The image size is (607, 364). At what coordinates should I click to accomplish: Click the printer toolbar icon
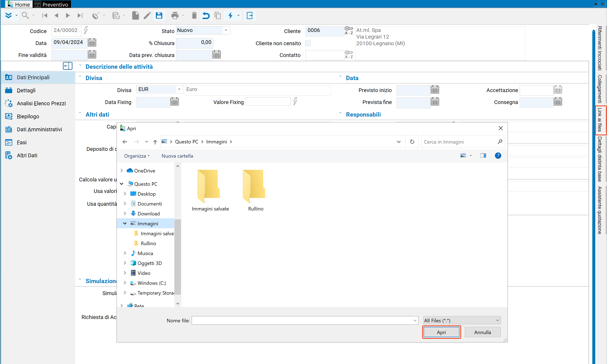175,15
